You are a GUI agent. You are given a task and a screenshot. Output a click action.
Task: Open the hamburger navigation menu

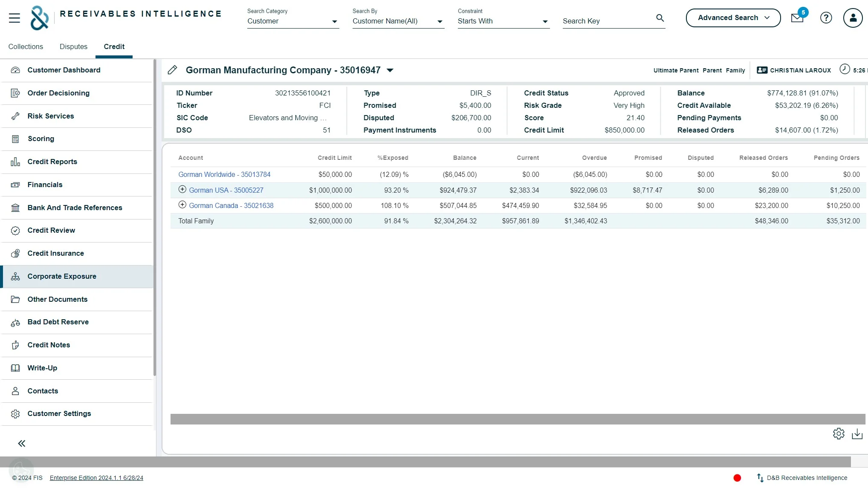point(14,18)
